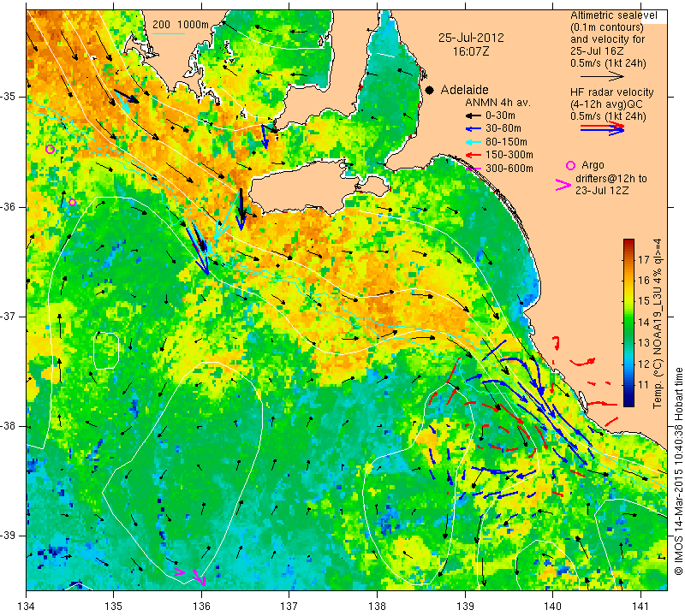Click the (4-12h avg)QC text
The height and width of the screenshot is (616, 685).
coord(606,104)
